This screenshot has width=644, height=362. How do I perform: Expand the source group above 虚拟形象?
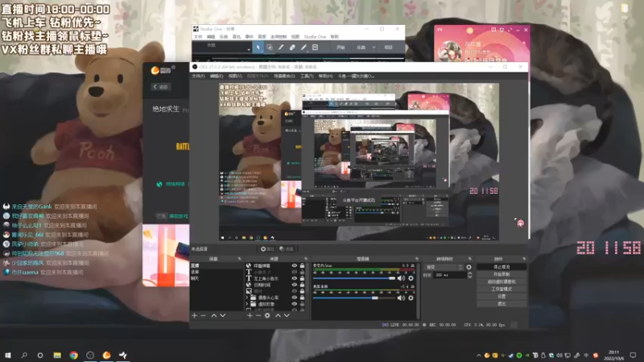coord(247,298)
